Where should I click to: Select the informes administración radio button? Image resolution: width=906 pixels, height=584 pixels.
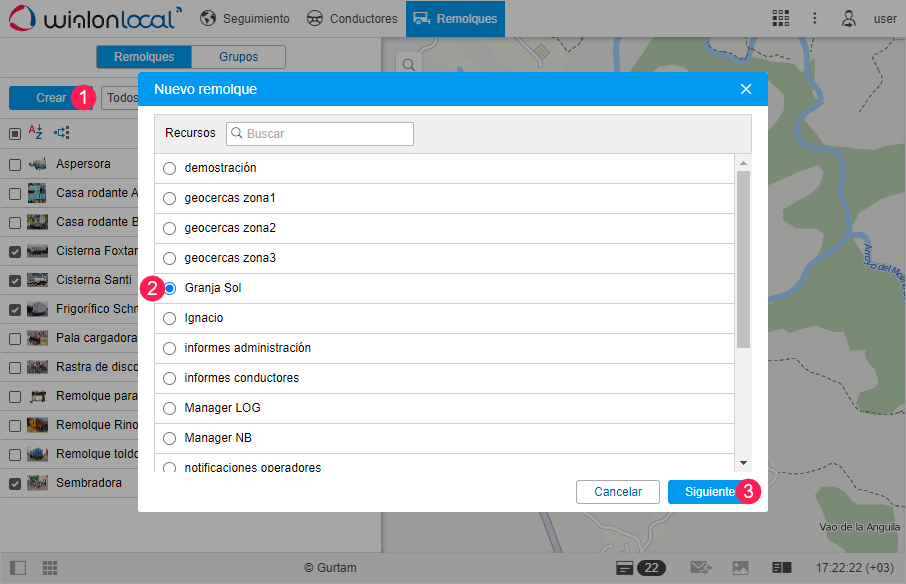(169, 349)
